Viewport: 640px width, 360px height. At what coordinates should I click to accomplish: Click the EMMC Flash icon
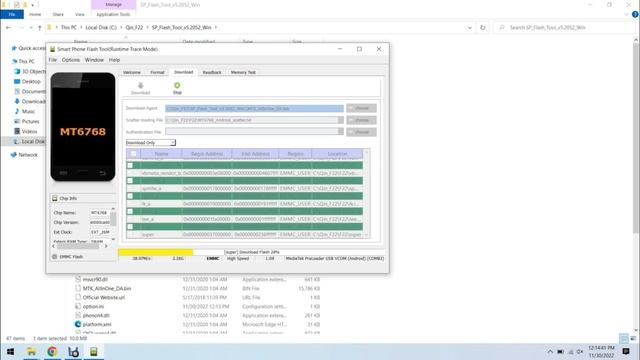[x=55, y=257]
